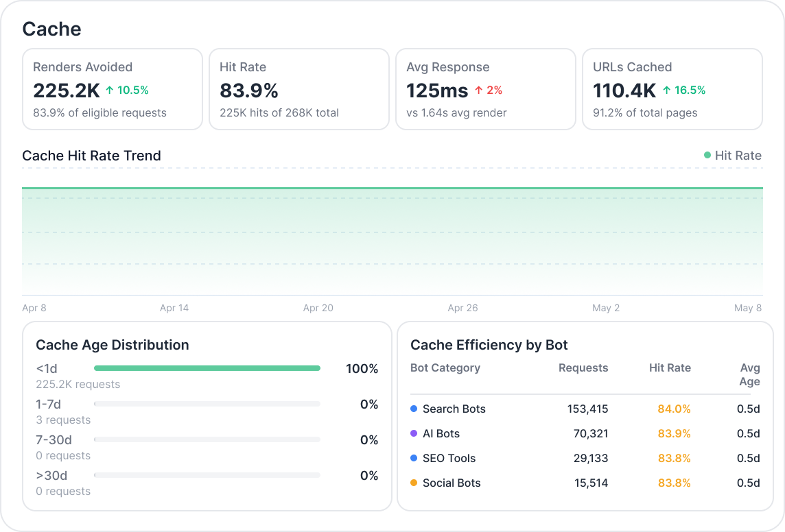Screen dimensions: 785x532
Task: Click the red up arrow beside 2%
Action: (x=478, y=90)
